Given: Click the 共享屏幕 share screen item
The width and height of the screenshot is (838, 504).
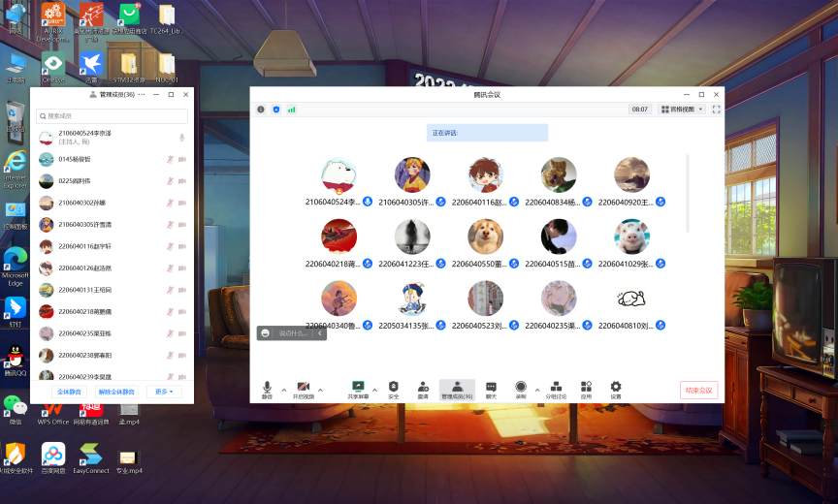Looking at the screenshot, I should tap(357, 389).
